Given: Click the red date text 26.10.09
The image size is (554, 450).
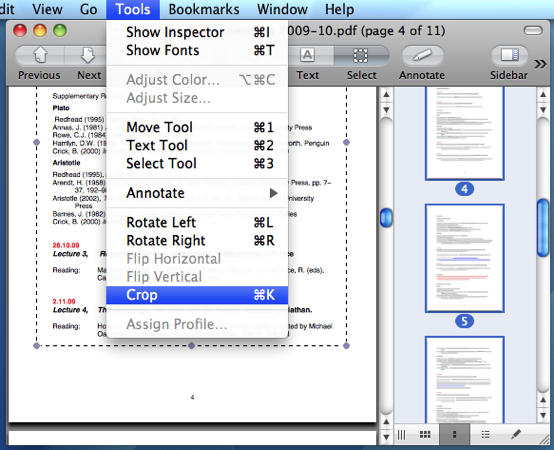Looking at the screenshot, I should point(66,245).
